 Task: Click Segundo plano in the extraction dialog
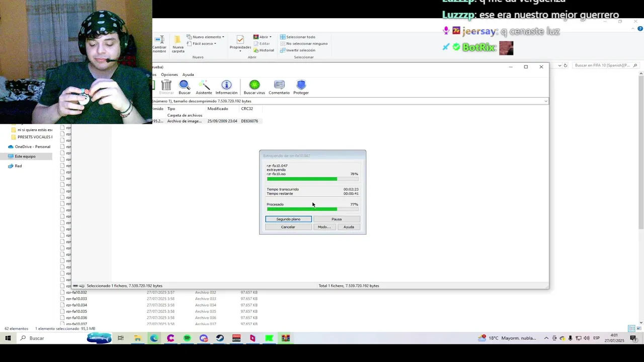click(288, 219)
